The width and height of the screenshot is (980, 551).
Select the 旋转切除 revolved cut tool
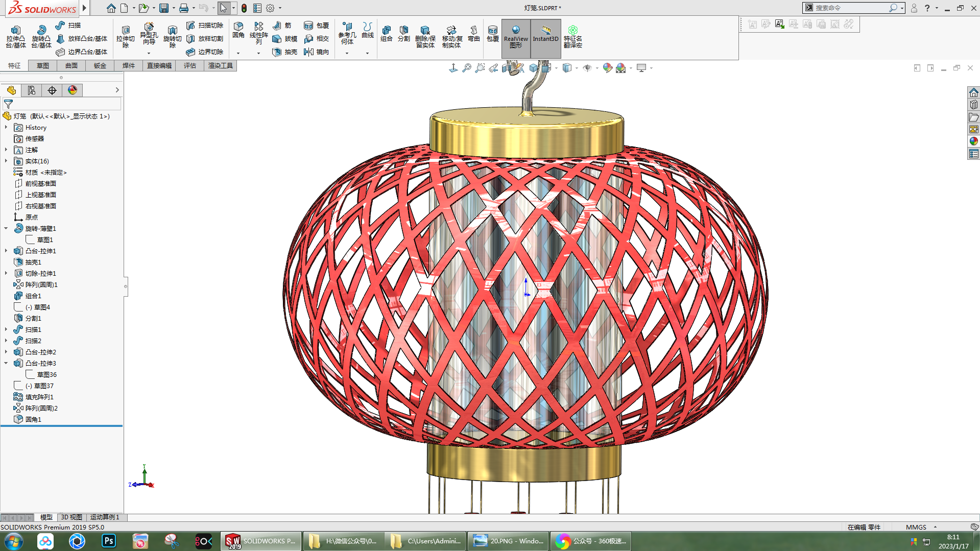(173, 37)
